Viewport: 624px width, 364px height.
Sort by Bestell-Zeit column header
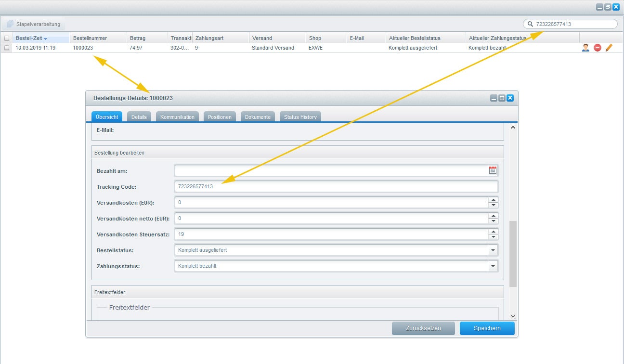click(x=41, y=38)
